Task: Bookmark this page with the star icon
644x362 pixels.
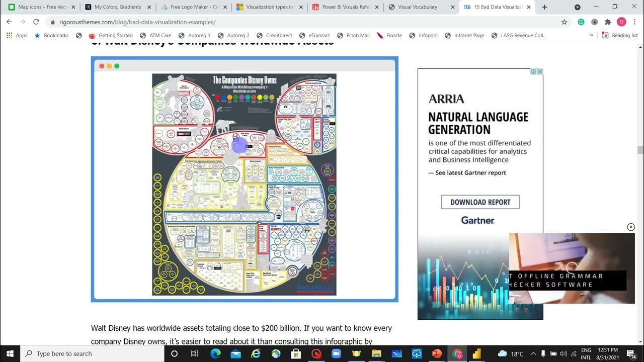Action: click(564, 22)
